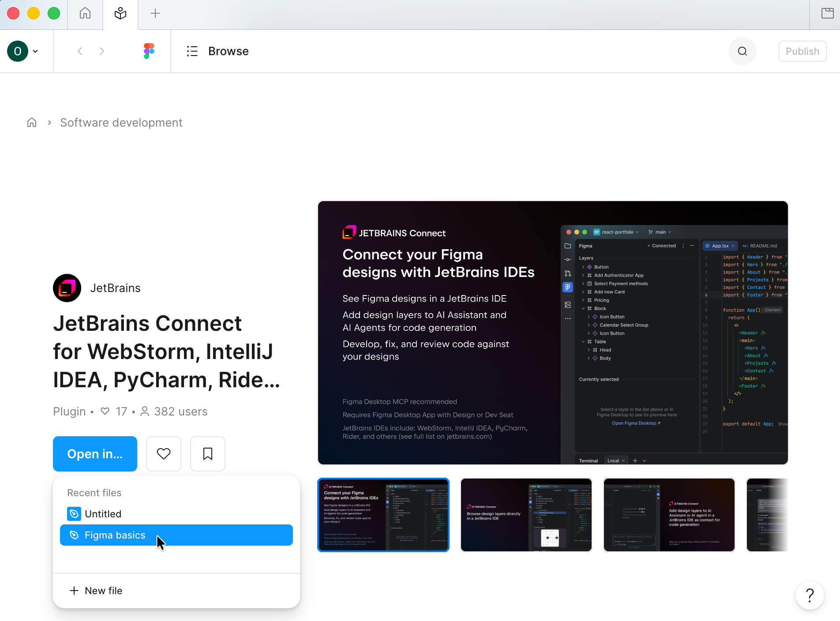The height and width of the screenshot is (621, 840).
Task: Open Community search magnifier
Action: click(742, 51)
